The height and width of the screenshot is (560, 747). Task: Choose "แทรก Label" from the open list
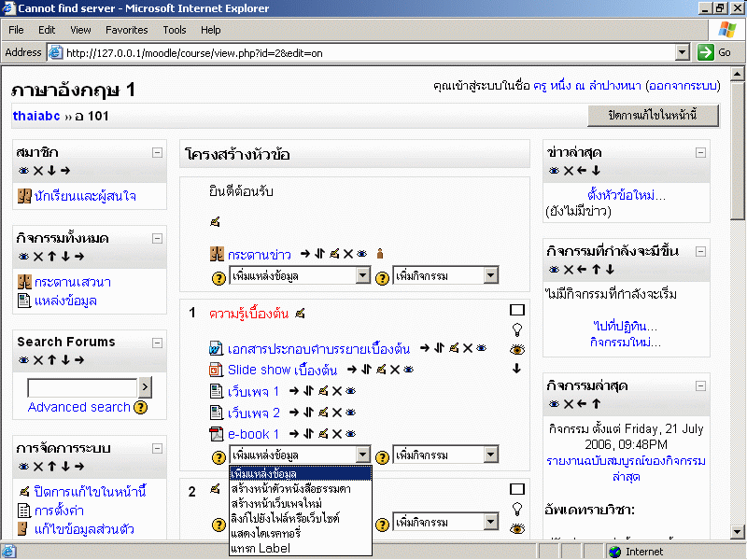(x=261, y=548)
